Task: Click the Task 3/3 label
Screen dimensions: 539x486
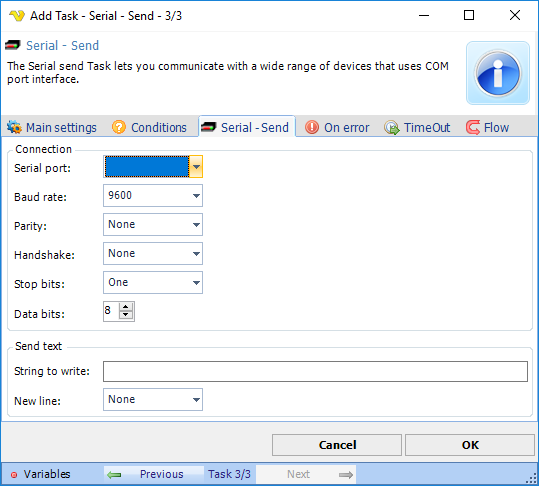Action: point(229,474)
